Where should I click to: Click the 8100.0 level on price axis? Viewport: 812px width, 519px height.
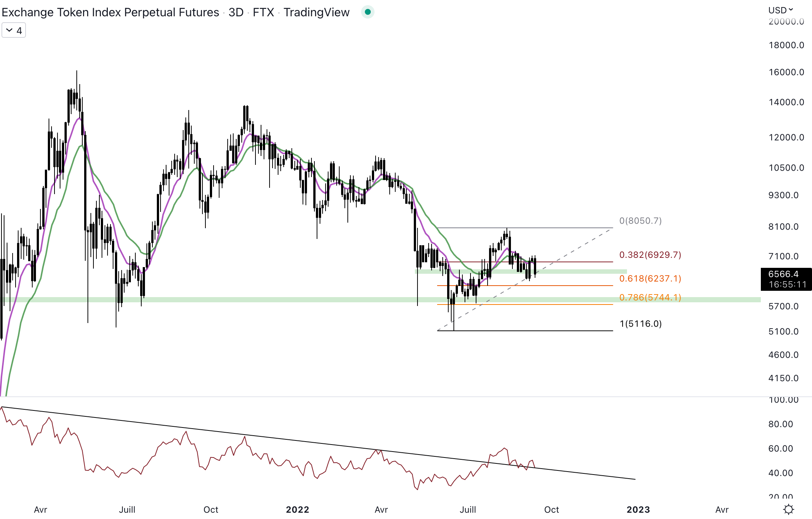click(783, 227)
